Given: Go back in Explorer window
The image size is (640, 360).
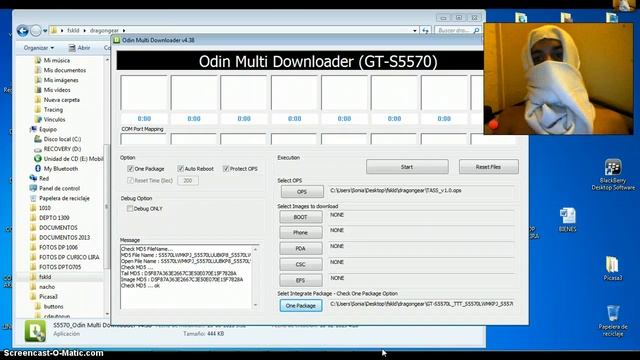Looking at the screenshot, I should pos(23,31).
